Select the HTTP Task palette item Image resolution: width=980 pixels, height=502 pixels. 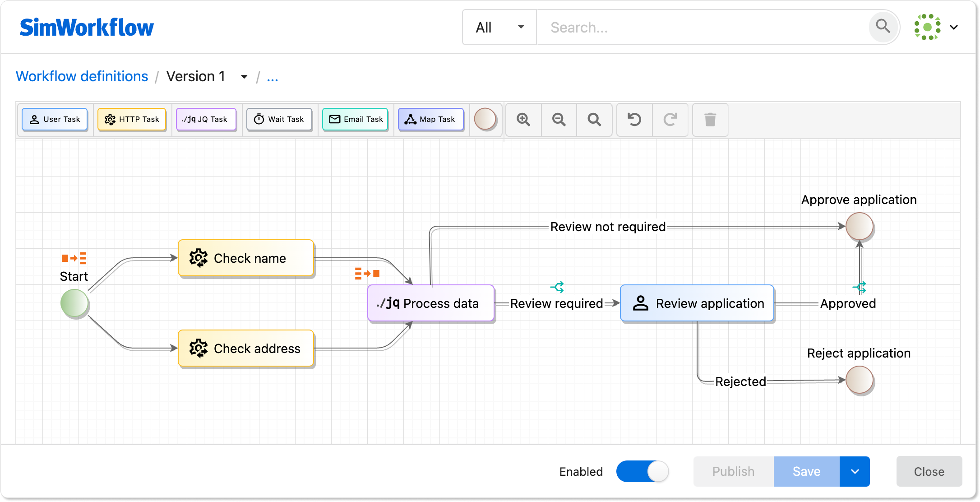click(x=132, y=120)
